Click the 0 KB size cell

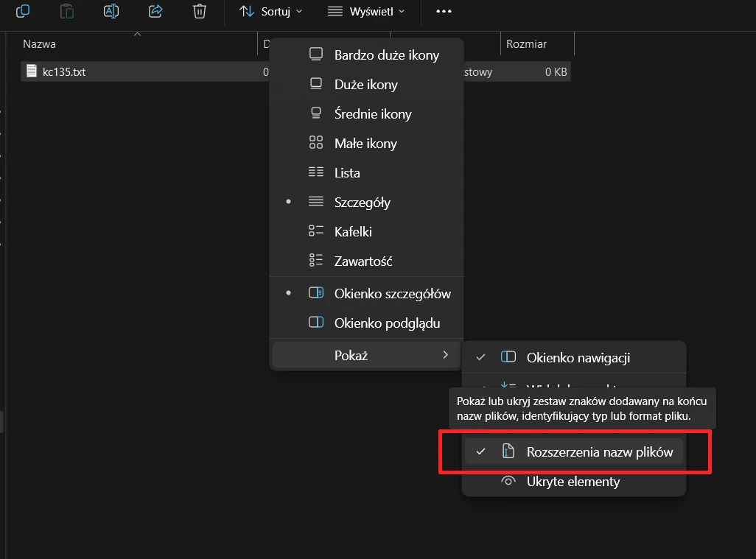tap(556, 71)
